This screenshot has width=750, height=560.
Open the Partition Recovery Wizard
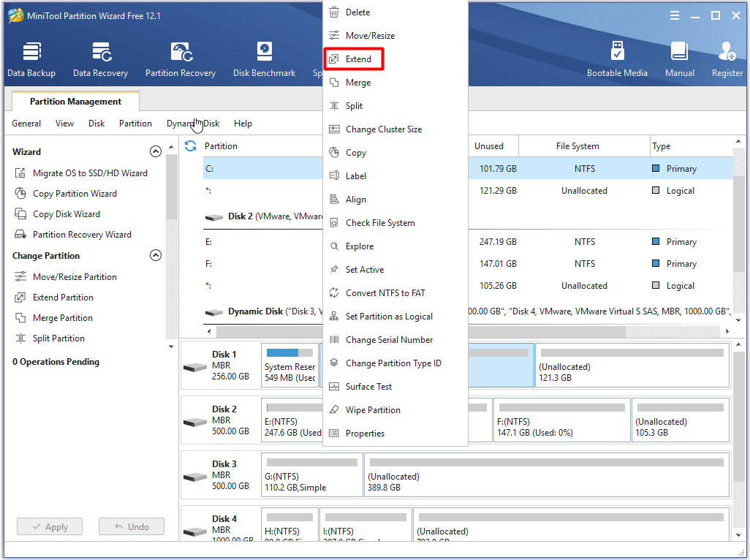coord(72,235)
